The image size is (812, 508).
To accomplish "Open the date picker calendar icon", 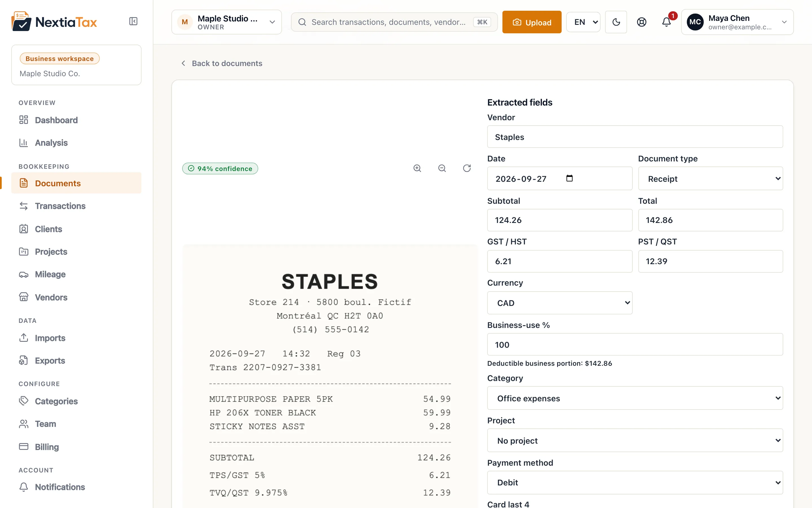I will click(570, 178).
